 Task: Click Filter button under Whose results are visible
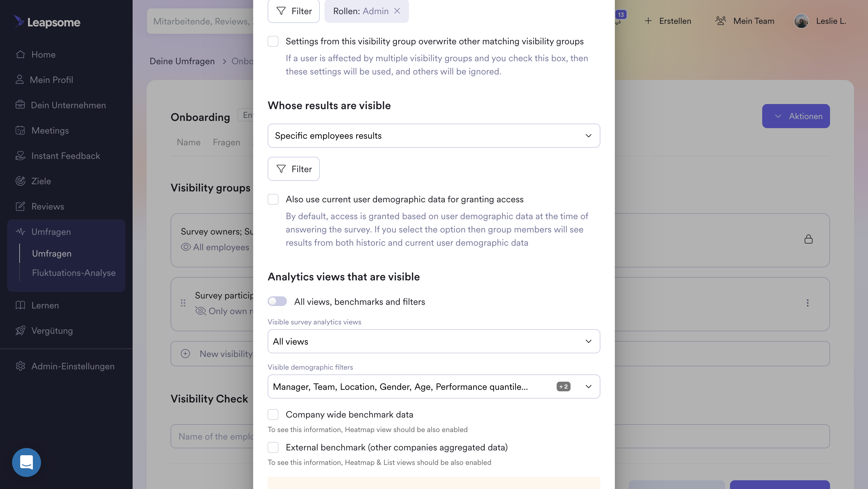pyautogui.click(x=294, y=169)
